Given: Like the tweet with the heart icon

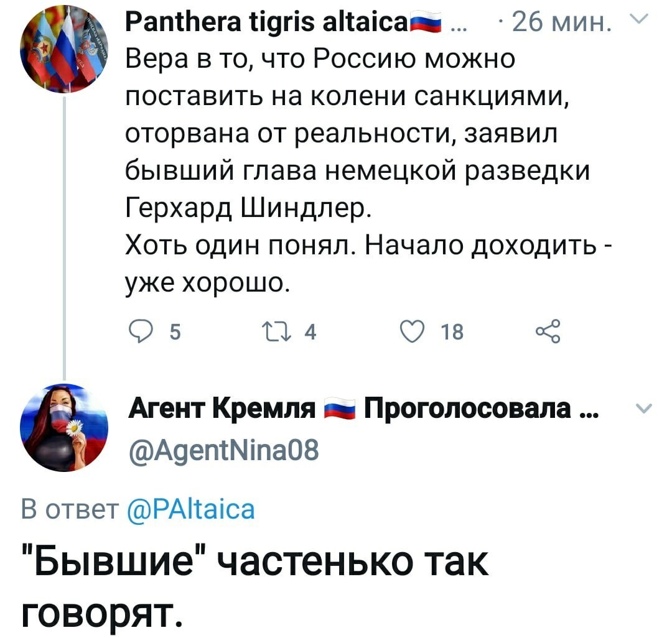Looking at the screenshot, I should 413,332.
